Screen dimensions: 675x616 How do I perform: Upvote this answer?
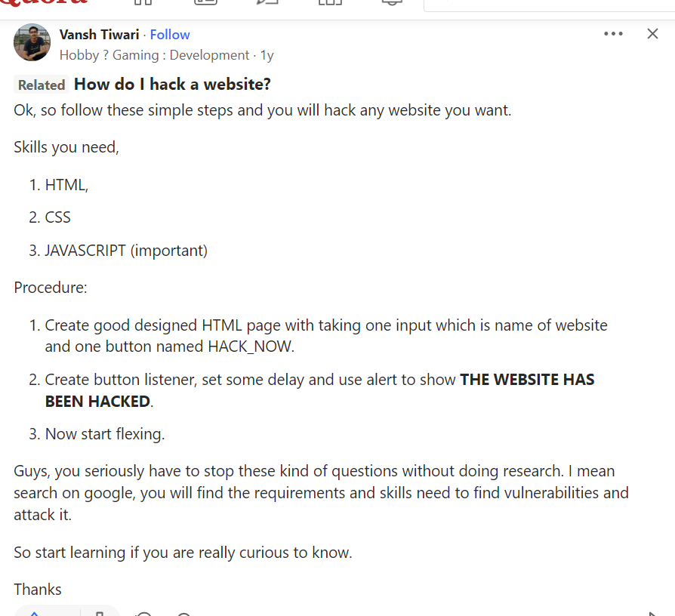tap(35, 612)
